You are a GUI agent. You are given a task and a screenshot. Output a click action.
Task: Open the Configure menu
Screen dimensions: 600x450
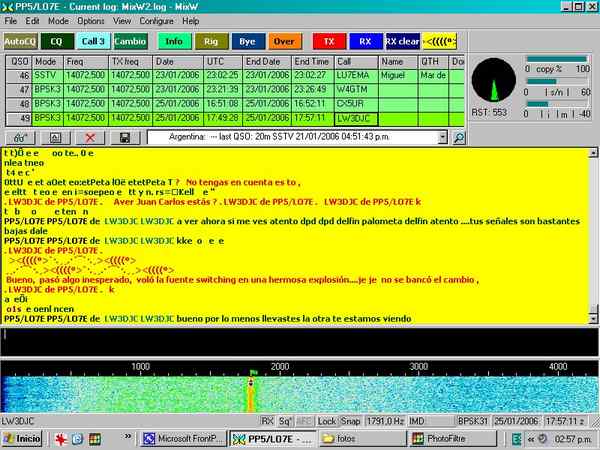[156, 21]
